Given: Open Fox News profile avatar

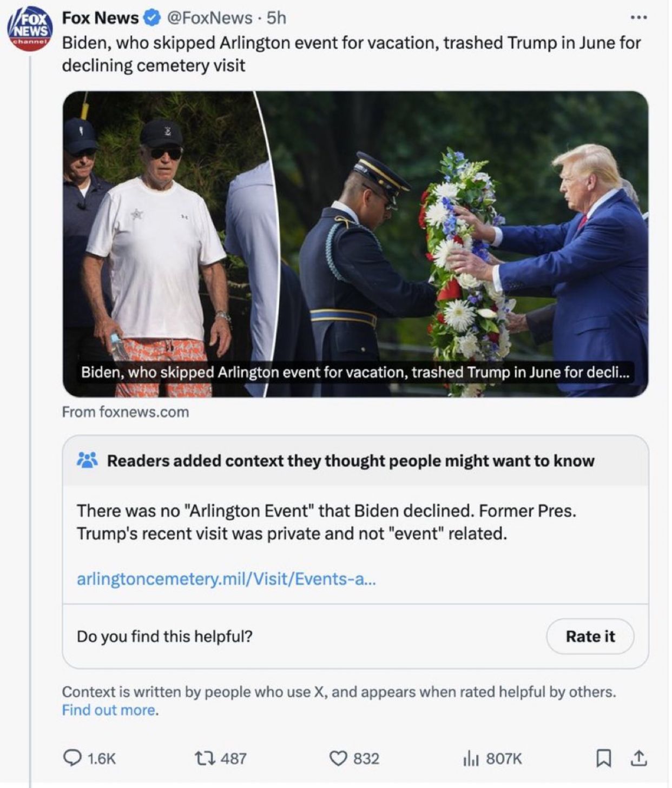Looking at the screenshot, I should [x=30, y=29].
